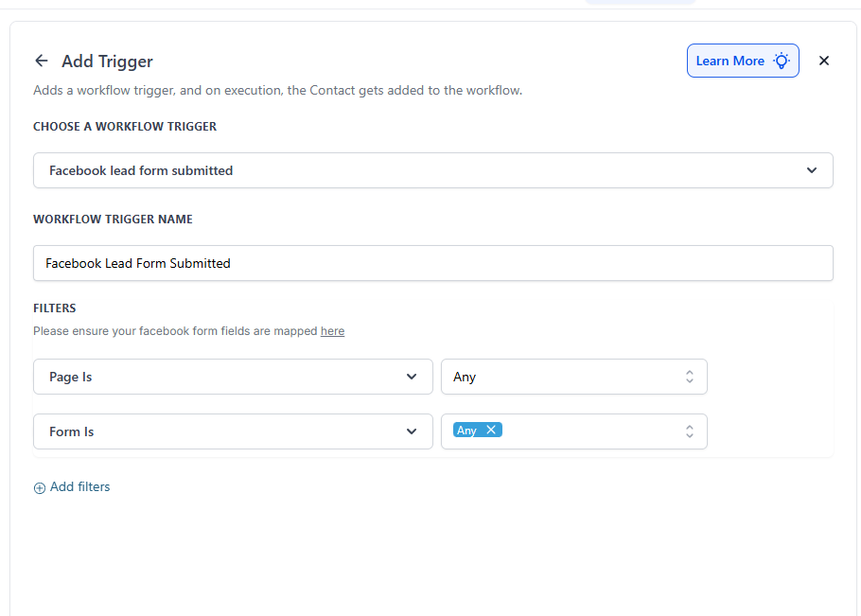Screen dimensions: 861x616
Task: Click the lightbulb icon in Learn More
Action: pyautogui.click(x=781, y=61)
